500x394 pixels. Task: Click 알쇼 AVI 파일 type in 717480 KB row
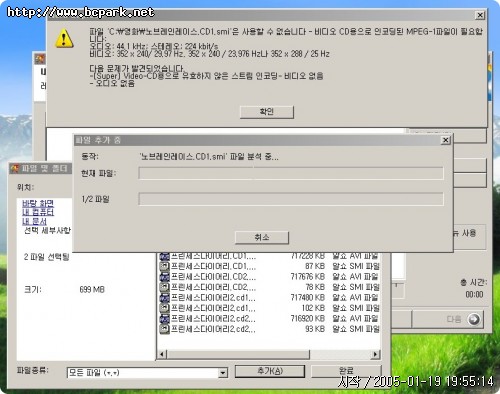(x=355, y=298)
